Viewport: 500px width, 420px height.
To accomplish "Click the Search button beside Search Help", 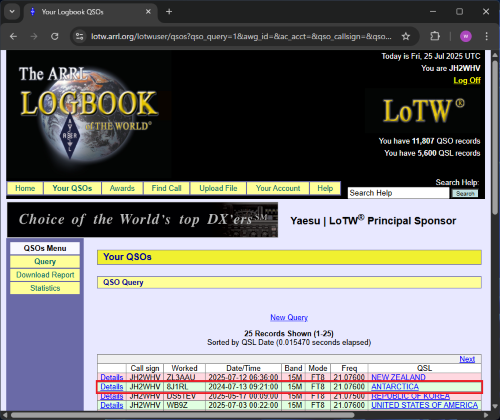I will [x=465, y=193].
